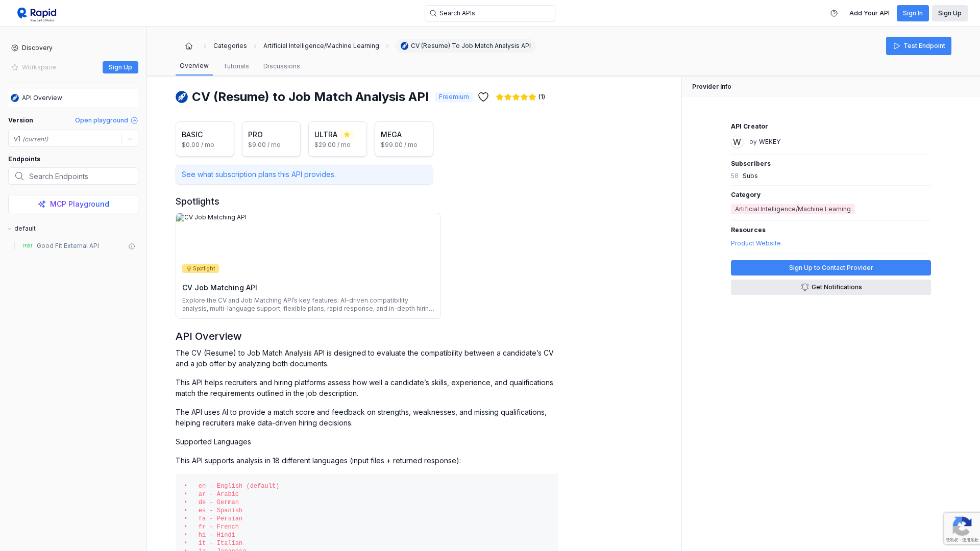Collapse the default endpoints group
The width and height of the screenshot is (980, 551).
9,229
